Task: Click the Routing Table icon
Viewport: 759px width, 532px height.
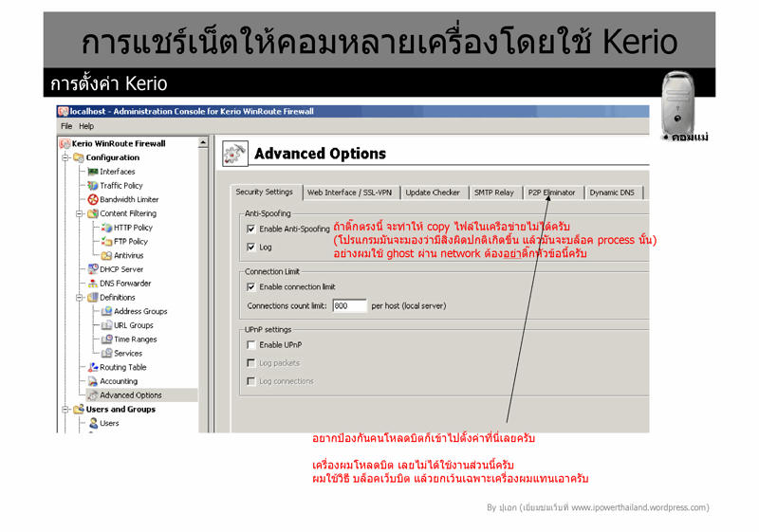Action: (x=93, y=368)
